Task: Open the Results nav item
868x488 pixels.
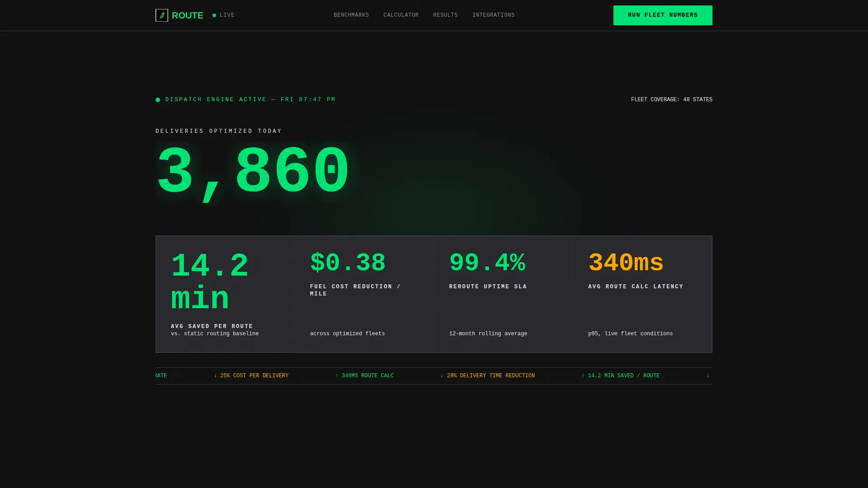Action: pyautogui.click(x=445, y=15)
